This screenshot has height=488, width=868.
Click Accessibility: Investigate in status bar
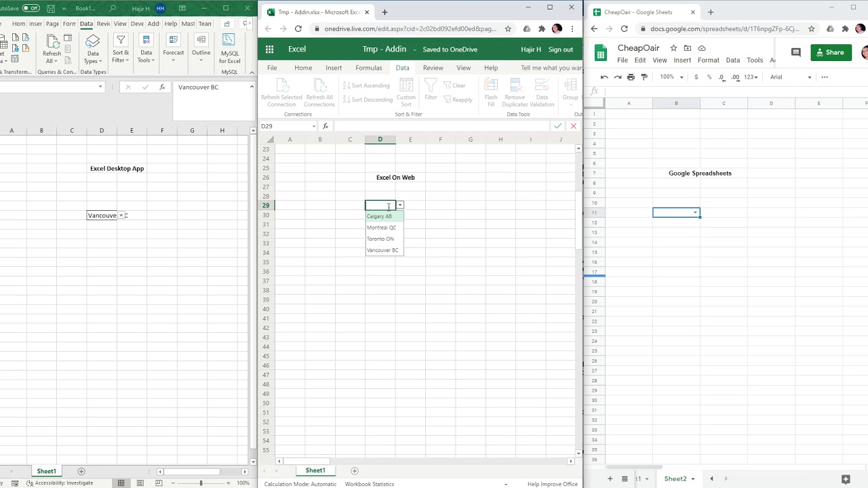(60, 483)
